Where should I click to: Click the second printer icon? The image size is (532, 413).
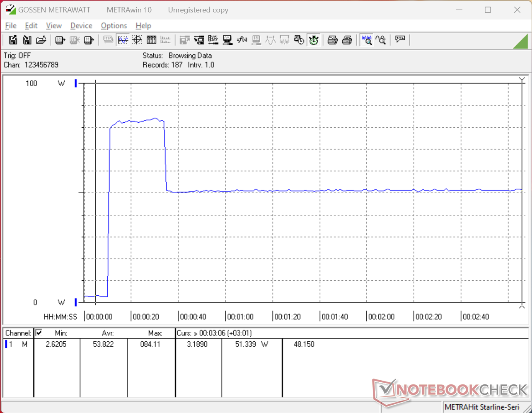tap(347, 40)
